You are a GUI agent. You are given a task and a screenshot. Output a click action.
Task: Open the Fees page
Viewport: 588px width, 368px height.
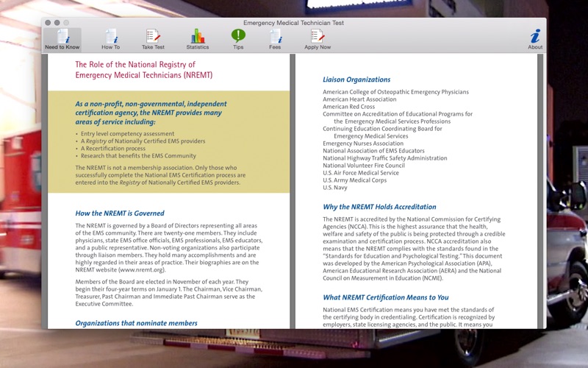275,38
